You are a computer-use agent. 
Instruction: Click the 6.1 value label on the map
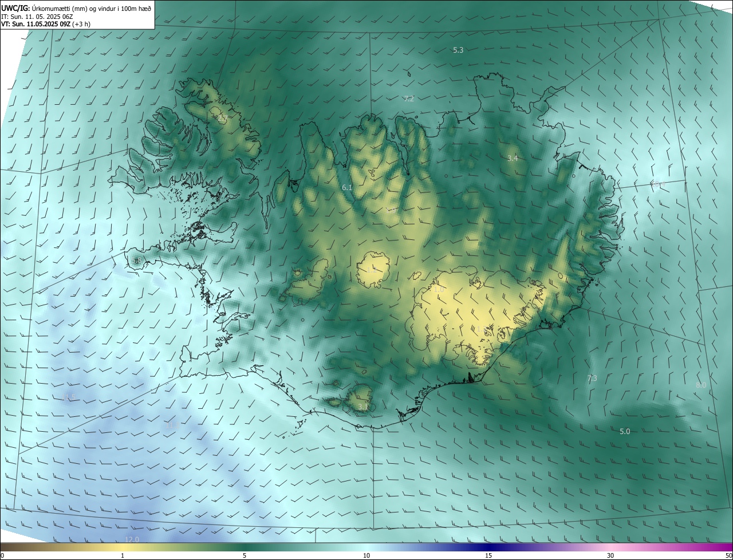click(347, 188)
